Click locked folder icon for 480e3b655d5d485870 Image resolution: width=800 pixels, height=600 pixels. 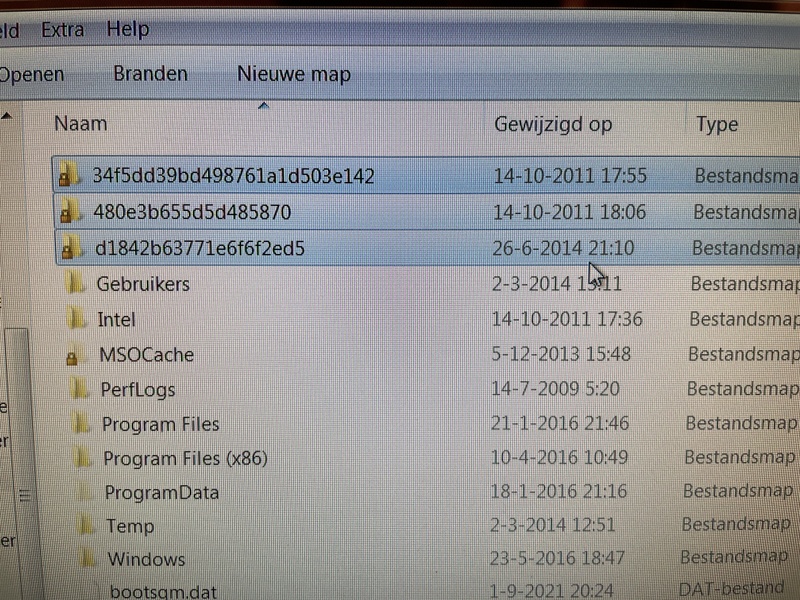(69, 212)
